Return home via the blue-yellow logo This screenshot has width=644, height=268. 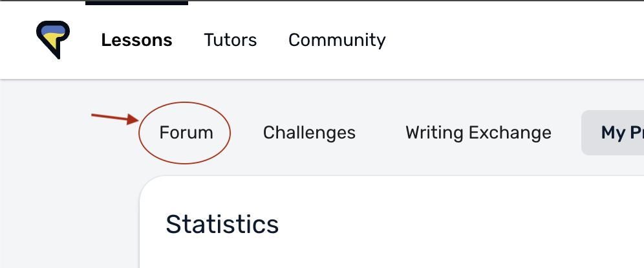pyautogui.click(x=53, y=39)
